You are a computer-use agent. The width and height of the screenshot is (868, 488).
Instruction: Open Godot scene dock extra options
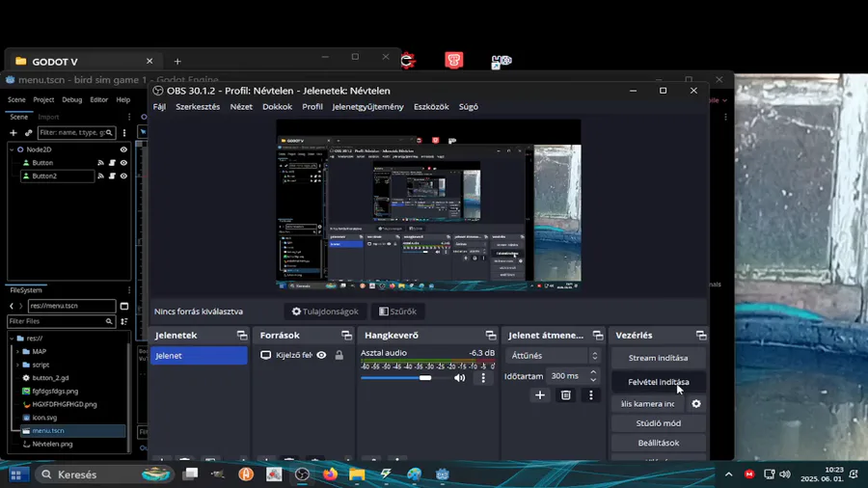pyautogui.click(x=124, y=133)
